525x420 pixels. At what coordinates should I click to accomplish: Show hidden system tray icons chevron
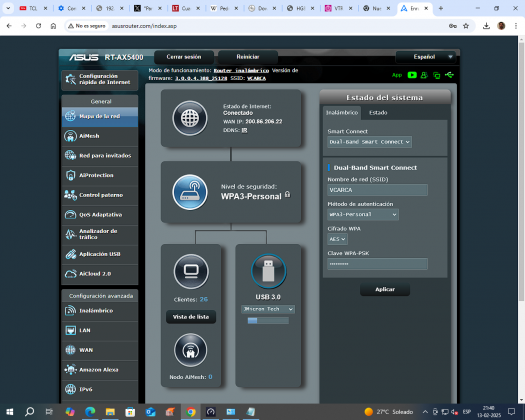(425, 412)
